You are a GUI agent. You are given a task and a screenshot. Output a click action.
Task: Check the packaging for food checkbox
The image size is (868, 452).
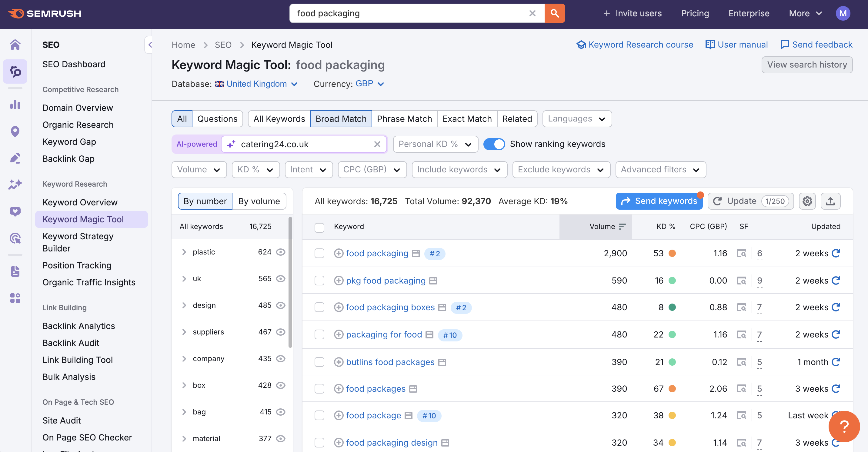[319, 334]
